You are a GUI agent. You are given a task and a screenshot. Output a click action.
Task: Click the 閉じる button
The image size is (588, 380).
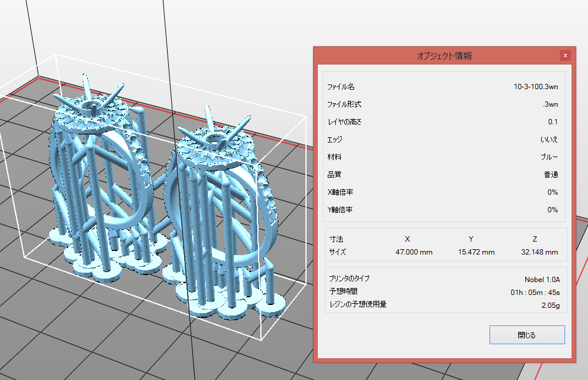point(526,335)
